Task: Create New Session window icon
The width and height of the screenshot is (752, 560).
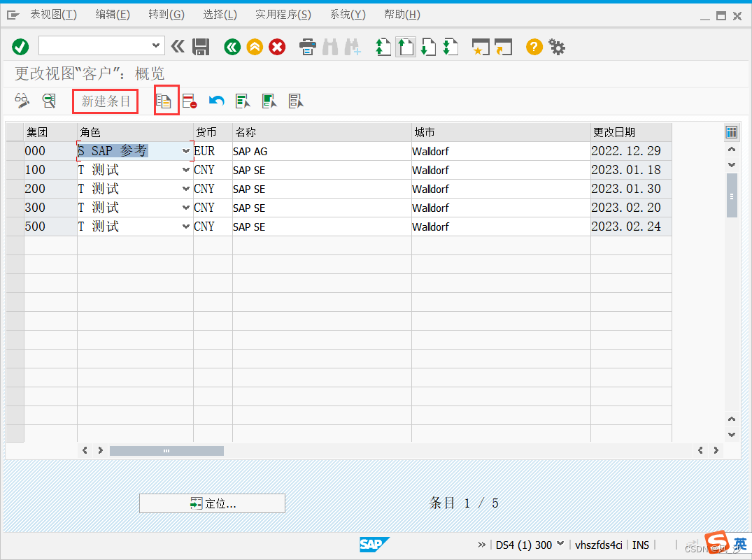Action: pyautogui.click(x=481, y=47)
